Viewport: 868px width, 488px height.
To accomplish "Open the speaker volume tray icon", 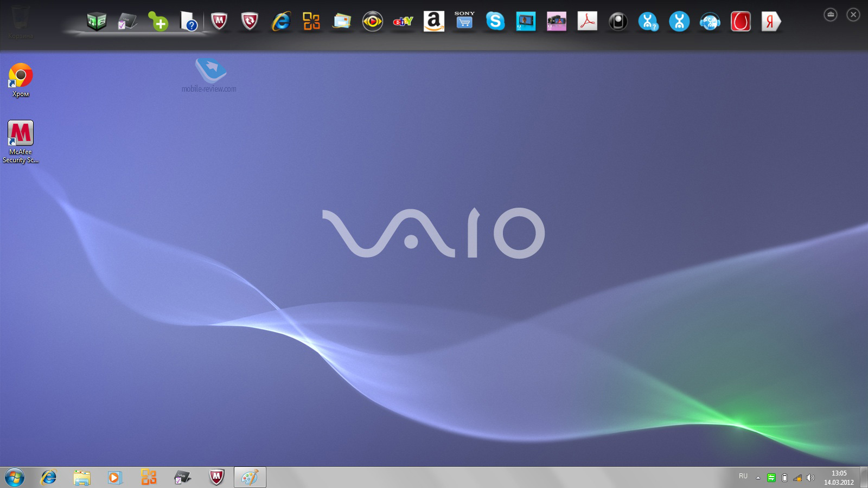I will click(x=810, y=478).
